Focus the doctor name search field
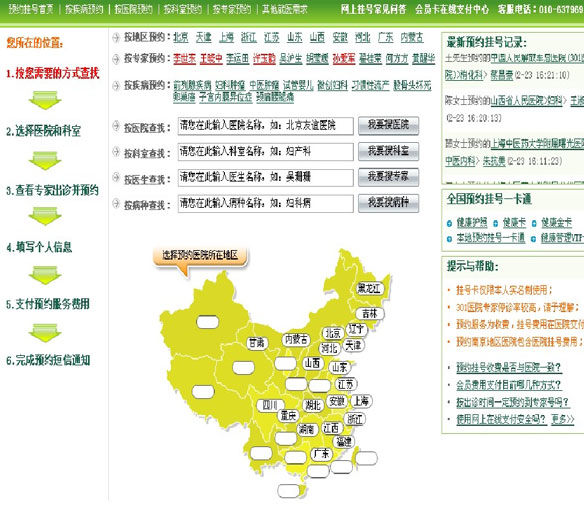 coord(266,177)
